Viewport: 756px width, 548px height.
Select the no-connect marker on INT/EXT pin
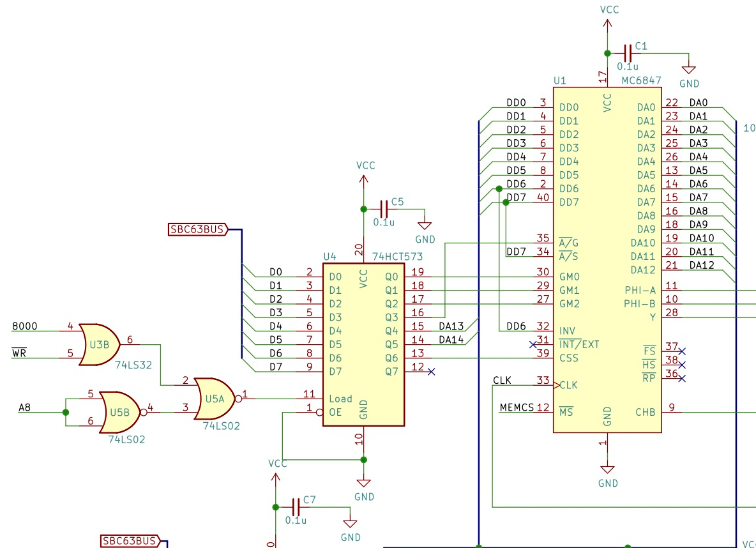(532, 344)
